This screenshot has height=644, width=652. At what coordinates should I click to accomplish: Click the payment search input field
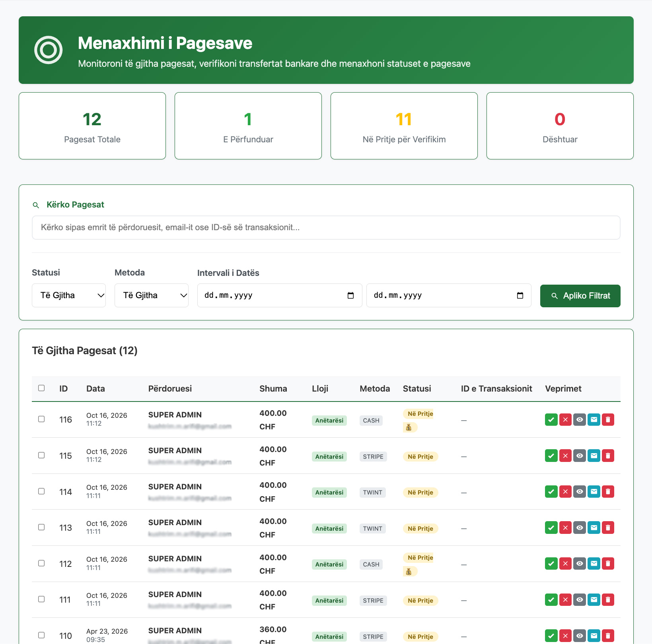pos(326,227)
